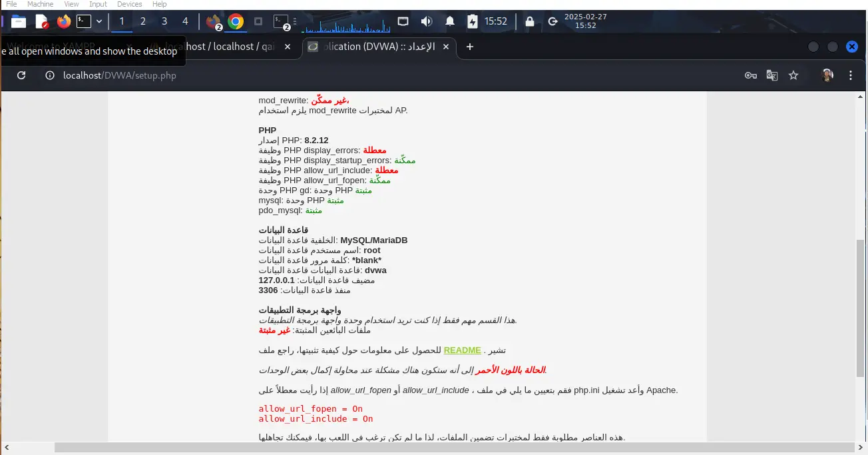Open the Chrome profile avatar
This screenshot has height=455, width=868.
(827, 75)
